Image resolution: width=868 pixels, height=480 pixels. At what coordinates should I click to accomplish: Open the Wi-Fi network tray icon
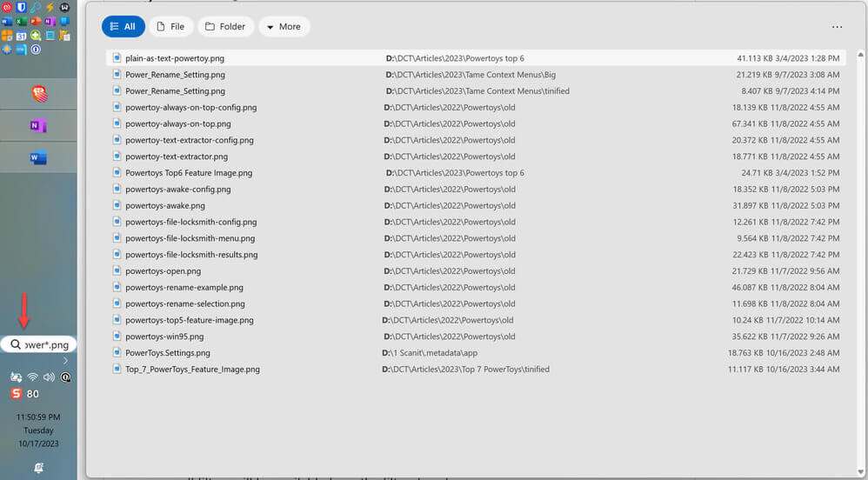(33, 377)
